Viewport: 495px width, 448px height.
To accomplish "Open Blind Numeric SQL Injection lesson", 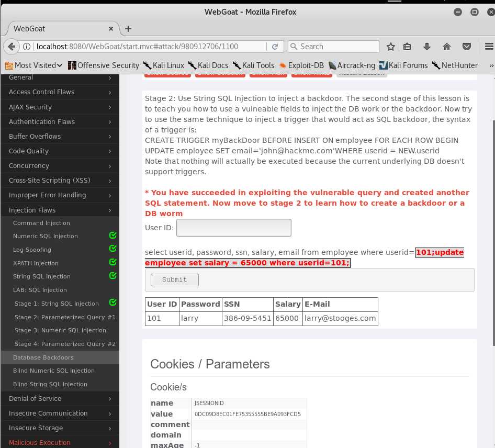I will 54,371.
